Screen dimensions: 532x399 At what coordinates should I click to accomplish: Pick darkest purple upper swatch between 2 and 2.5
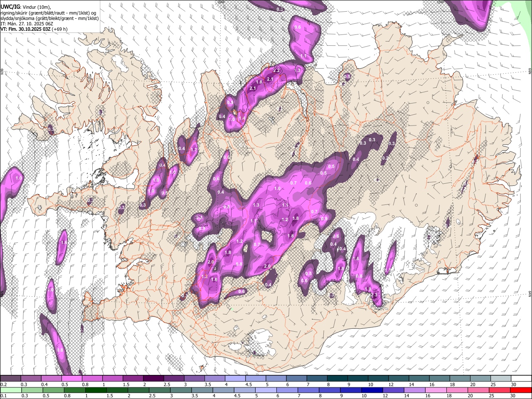point(153,379)
